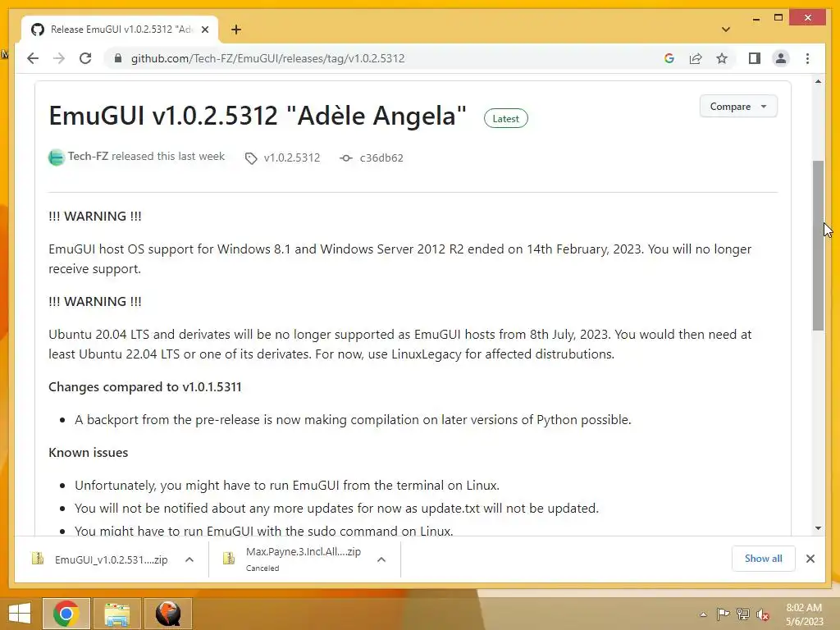Bookmark this page with the star icon
Image resolution: width=840 pixels, height=630 pixels.
(x=722, y=58)
